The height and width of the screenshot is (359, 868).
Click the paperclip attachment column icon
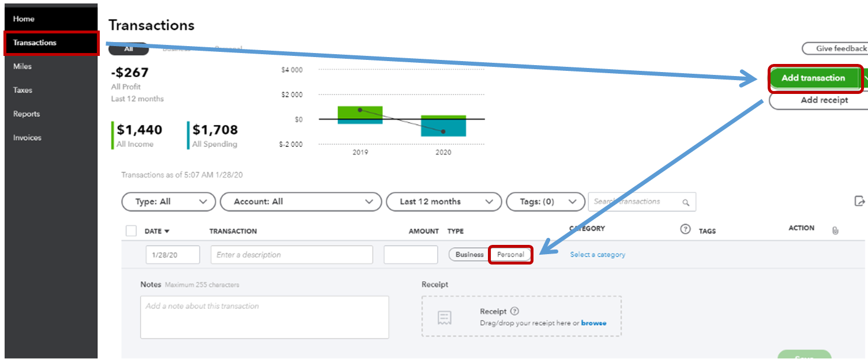[835, 230]
